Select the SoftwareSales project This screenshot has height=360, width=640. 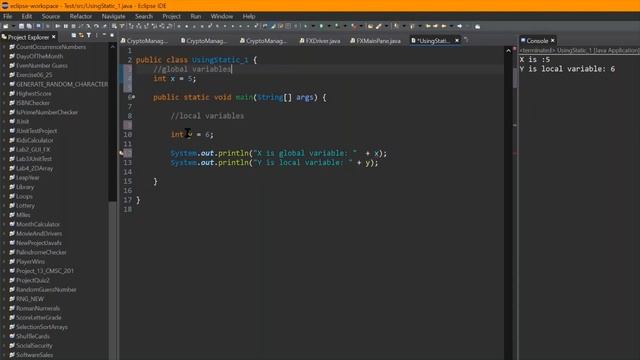[x=34, y=355]
